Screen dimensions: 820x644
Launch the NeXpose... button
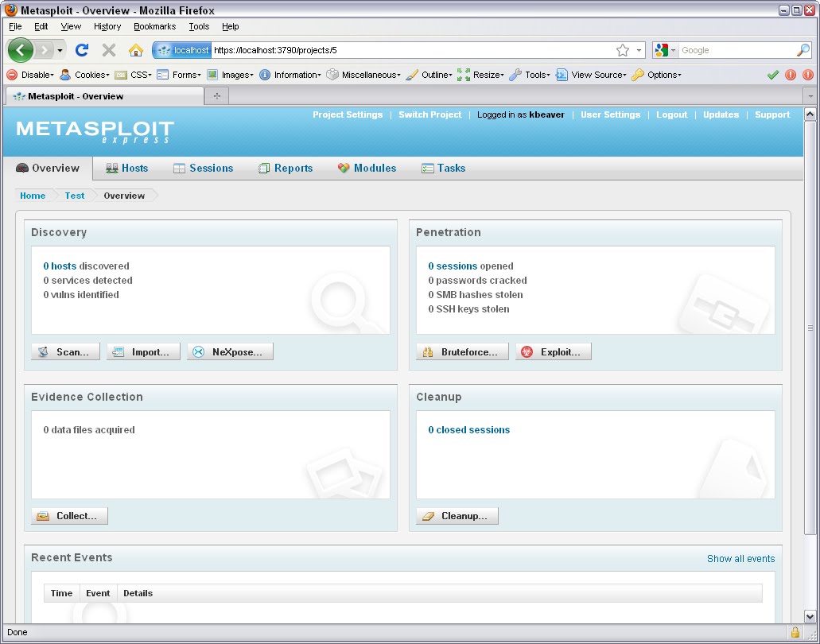(230, 351)
